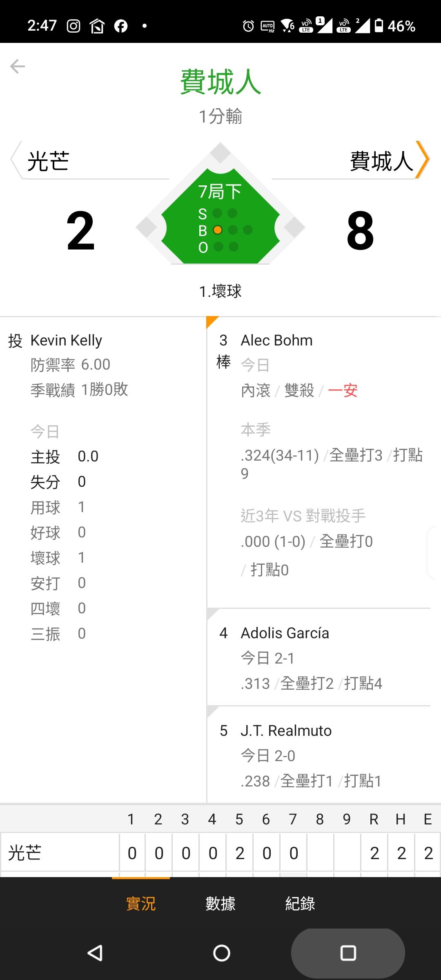Select the 光芒 team name header
The image size is (441, 980).
[x=48, y=161]
